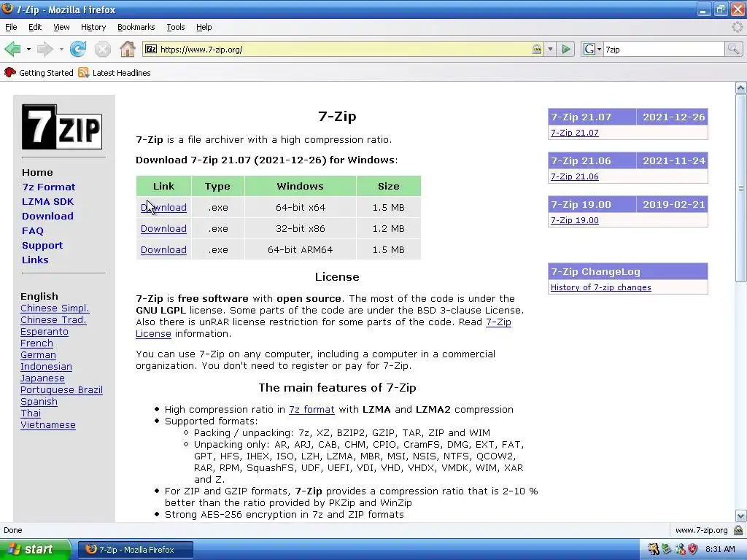Open the File menu
This screenshot has width=747, height=560.
(11, 27)
